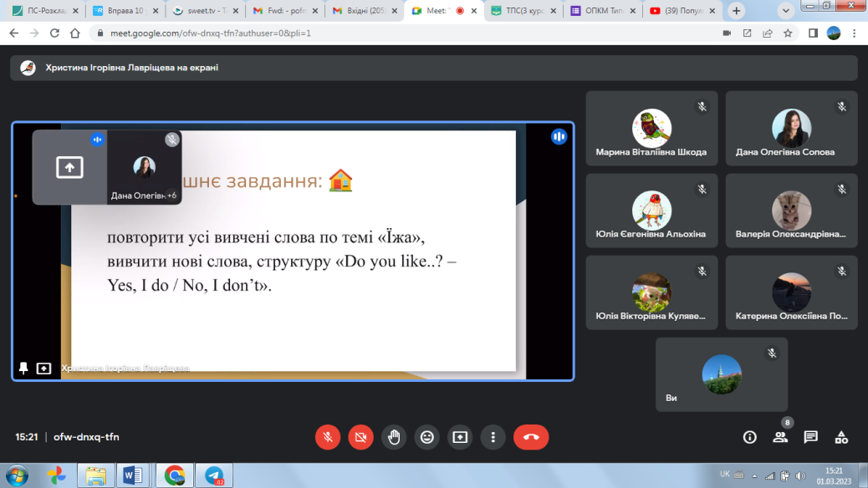Click meeting code ofw-dnxq-tfn
Screen dimensions: 868x488
point(86,437)
